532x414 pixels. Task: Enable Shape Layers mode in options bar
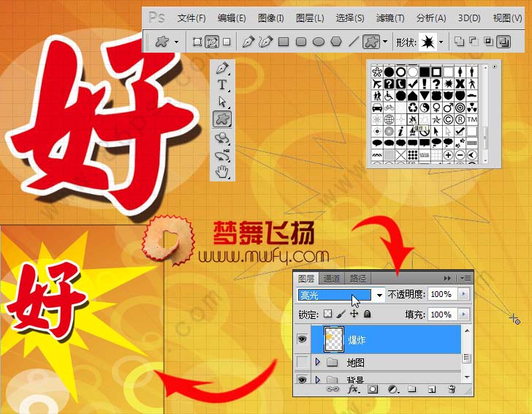tap(197, 42)
